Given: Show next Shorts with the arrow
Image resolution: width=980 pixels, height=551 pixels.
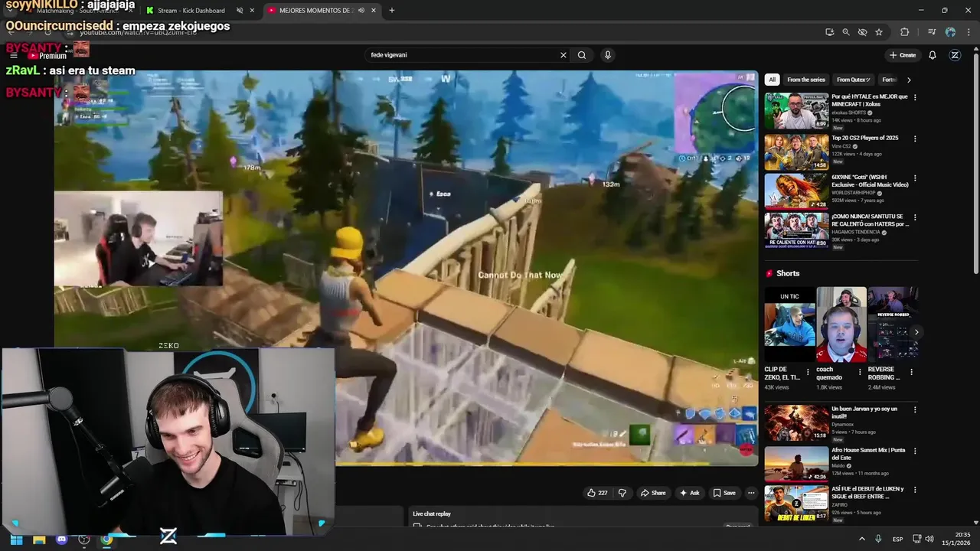Looking at the screenshot, I should (x=916, y=332).
